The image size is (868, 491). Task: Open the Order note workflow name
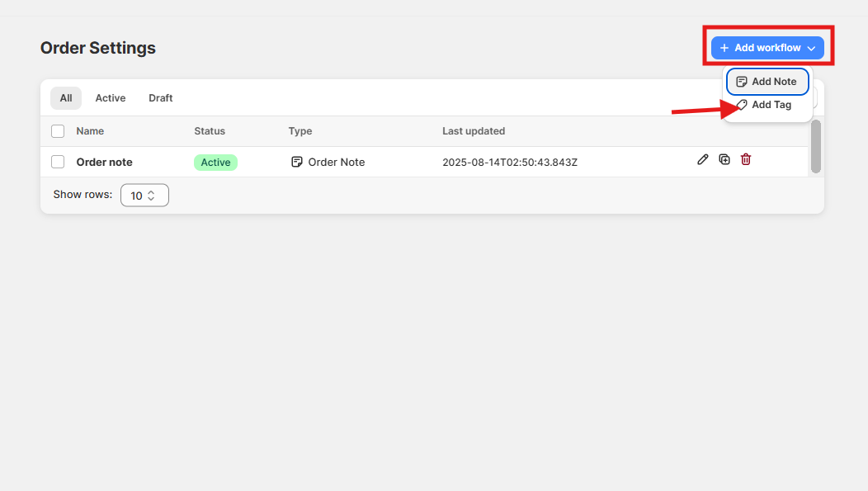[x=104, y=162]
